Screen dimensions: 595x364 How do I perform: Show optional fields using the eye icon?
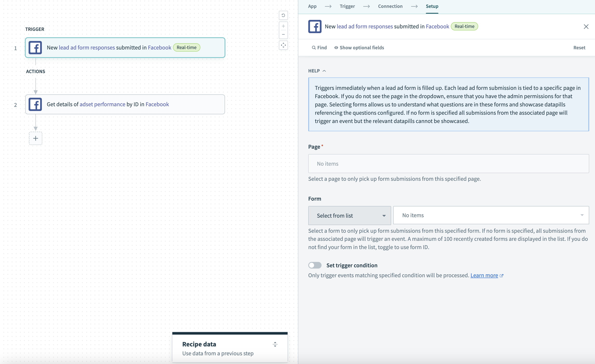[336, 48]
